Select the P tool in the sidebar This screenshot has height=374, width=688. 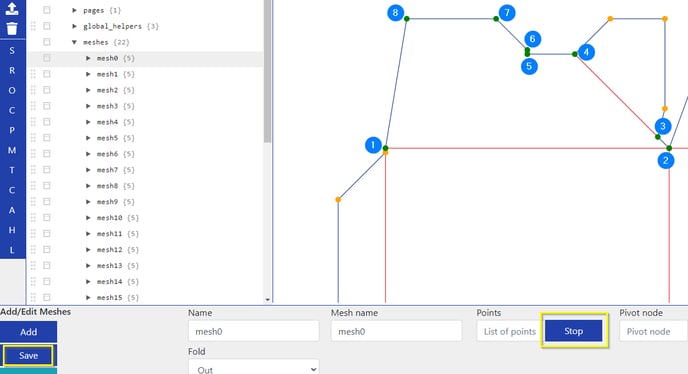(12, 130)
